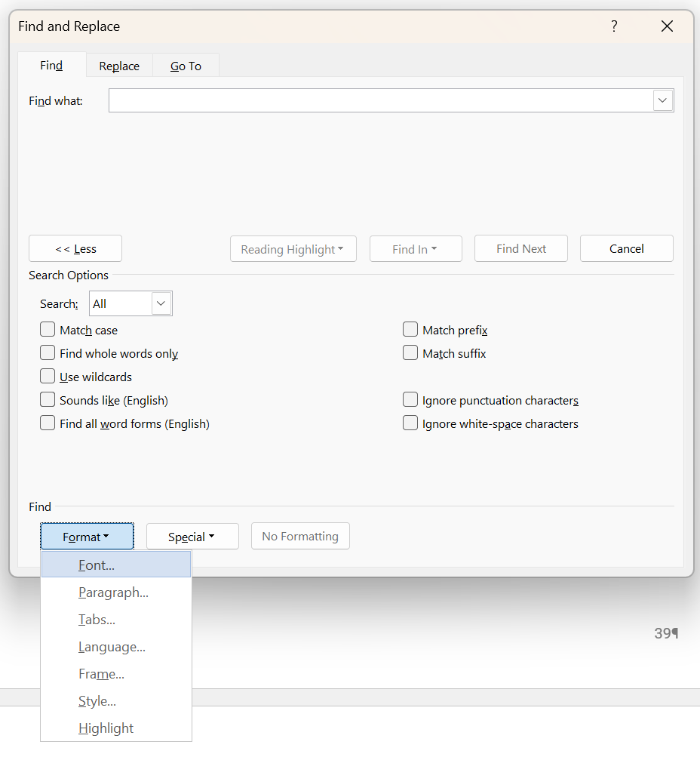The image size is (700, 757).
Task: Check the Sounds like (English) box
Action: pos(48,400)
